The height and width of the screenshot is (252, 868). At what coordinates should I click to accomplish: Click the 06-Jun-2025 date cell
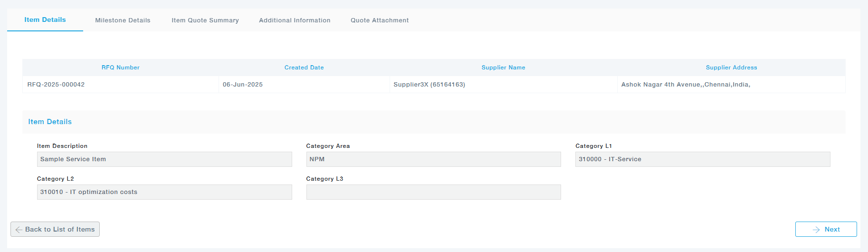click(243, 85)
